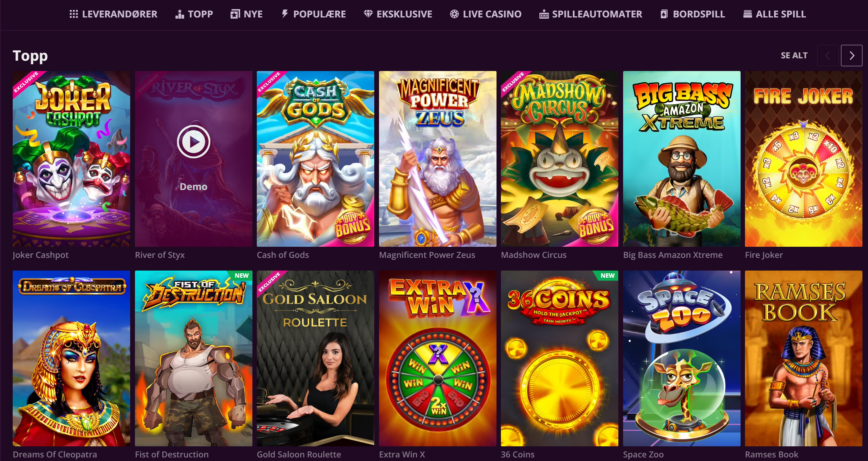Advance the Topp carousel with right arrow
Image resolution: width=868 pixels, height=461 pixels.
click(x=851, y=56)
